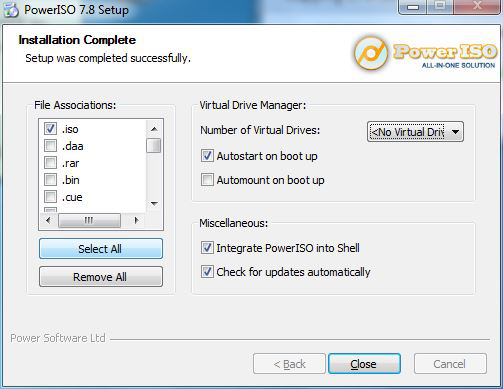Close the setup window with the X
Image resolution: width=503 pixels, height=389 pixels.
tap(477, 7)
